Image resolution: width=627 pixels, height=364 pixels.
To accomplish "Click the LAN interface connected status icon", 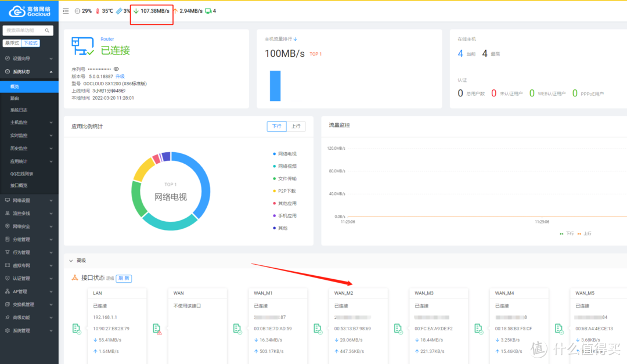I will coord(77,329).
